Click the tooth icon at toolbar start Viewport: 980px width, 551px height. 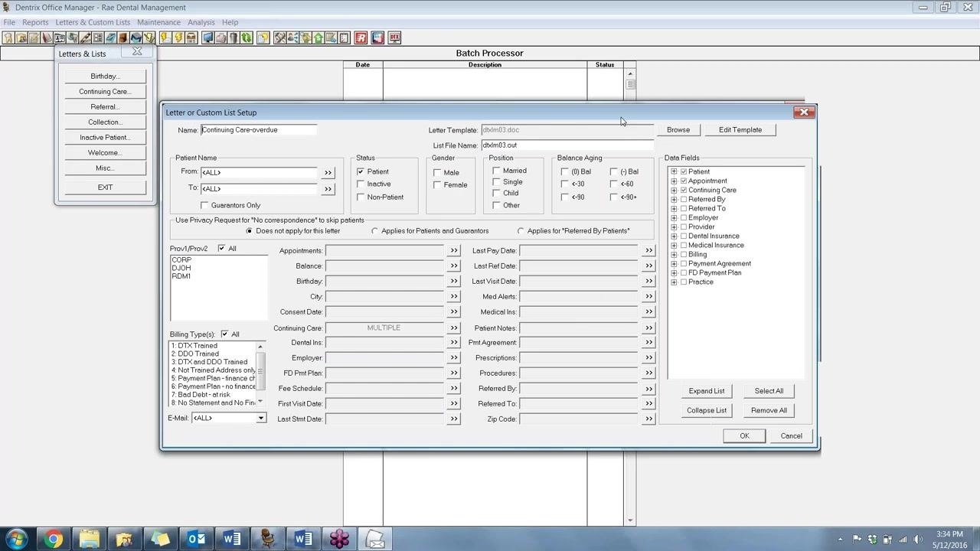point(8,37)
